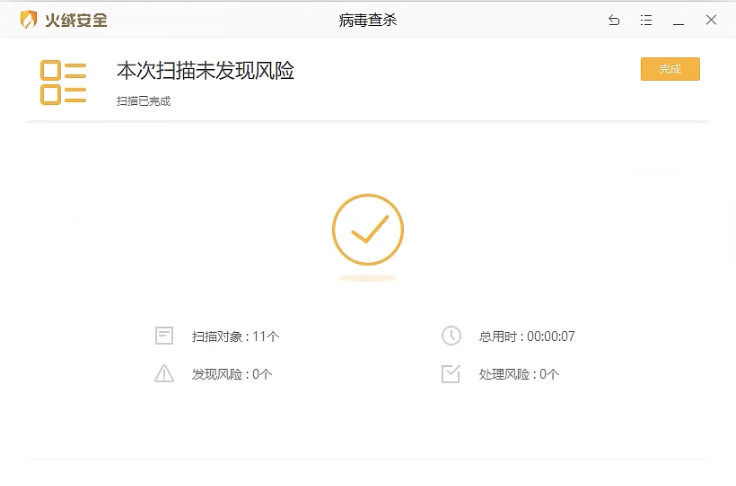Click the scan list icon beside the headline
The height and width of the screenshot is (486, 736).
(x=63, y=82)
